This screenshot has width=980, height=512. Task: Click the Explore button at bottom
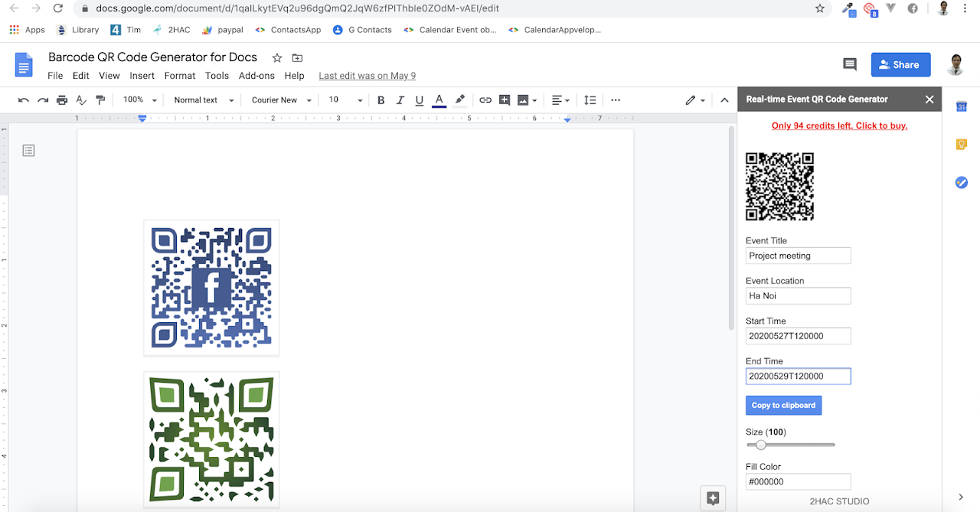[713, 498]
